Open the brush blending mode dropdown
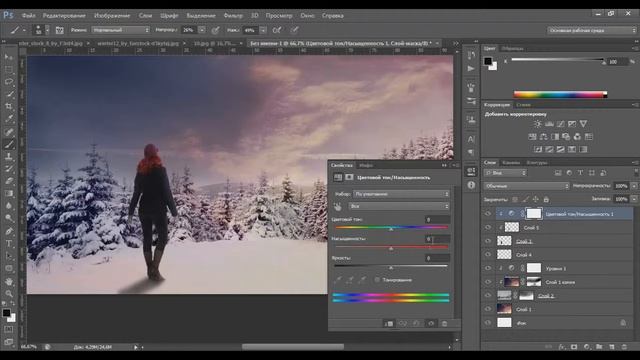Image resolution: width=640 pixels, height=360 pixels. [120, 30]
